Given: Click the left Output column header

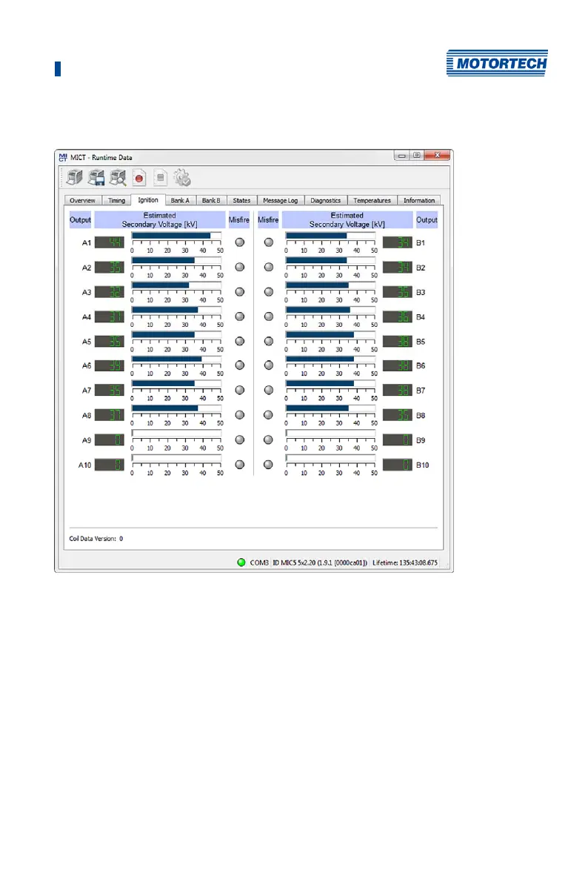Looking at the screenshot, I should tap(81, 220).
